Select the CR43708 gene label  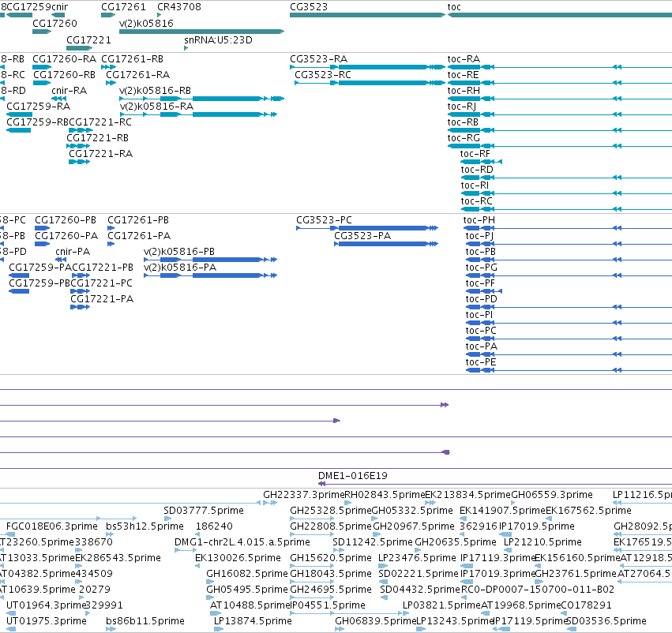pos(179,7)
